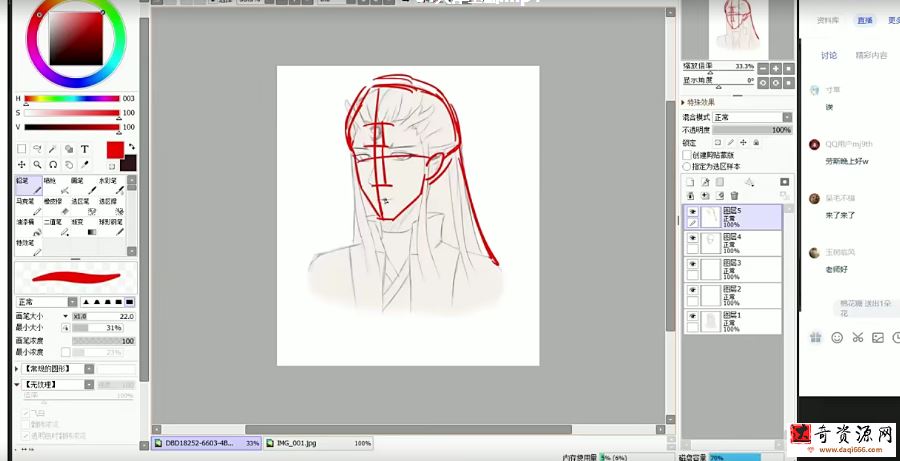Open brush size multiplier dropdown arrow
The image size is (900, 461).
coord(66,316)
